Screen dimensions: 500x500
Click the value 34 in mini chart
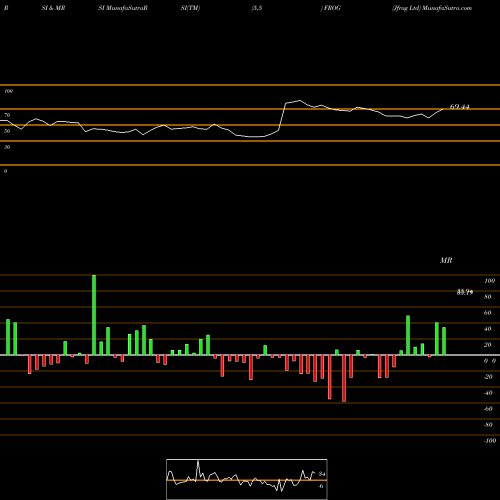(x=322, y=474)
